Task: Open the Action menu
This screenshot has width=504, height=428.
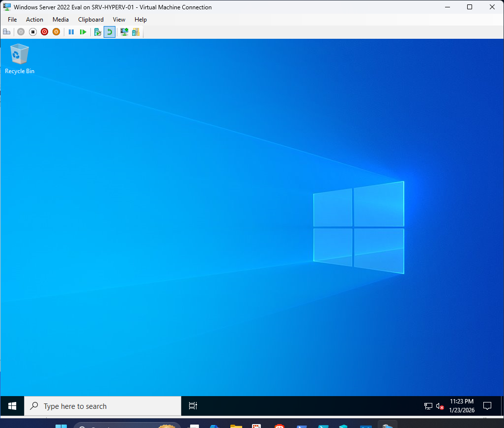Action: coord(34,20)
